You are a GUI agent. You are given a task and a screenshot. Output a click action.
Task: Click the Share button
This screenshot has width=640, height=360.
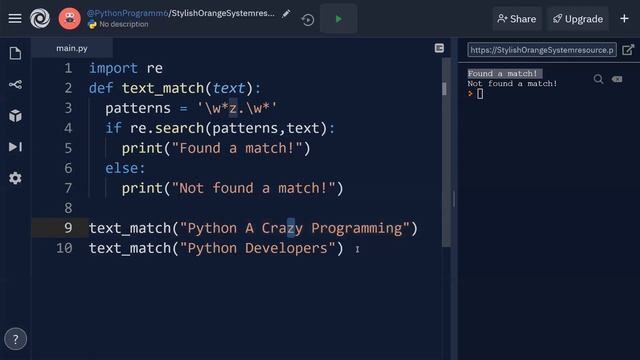[517, 19]
